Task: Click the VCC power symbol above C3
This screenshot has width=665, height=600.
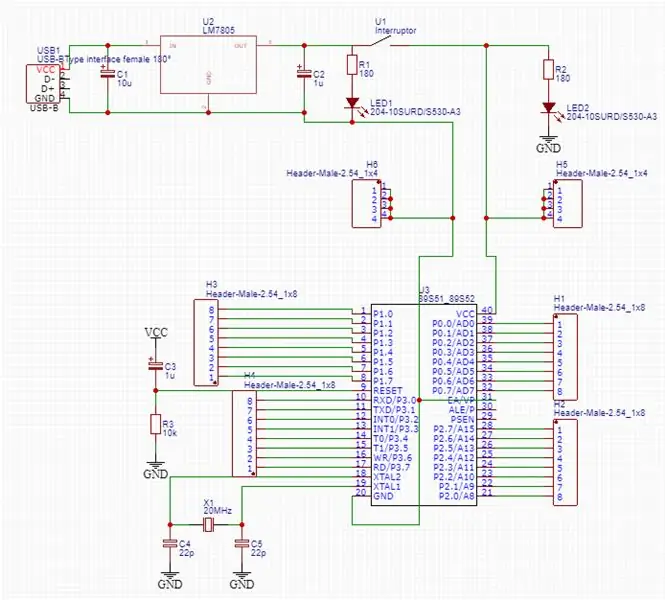Action: pos(156,332)
